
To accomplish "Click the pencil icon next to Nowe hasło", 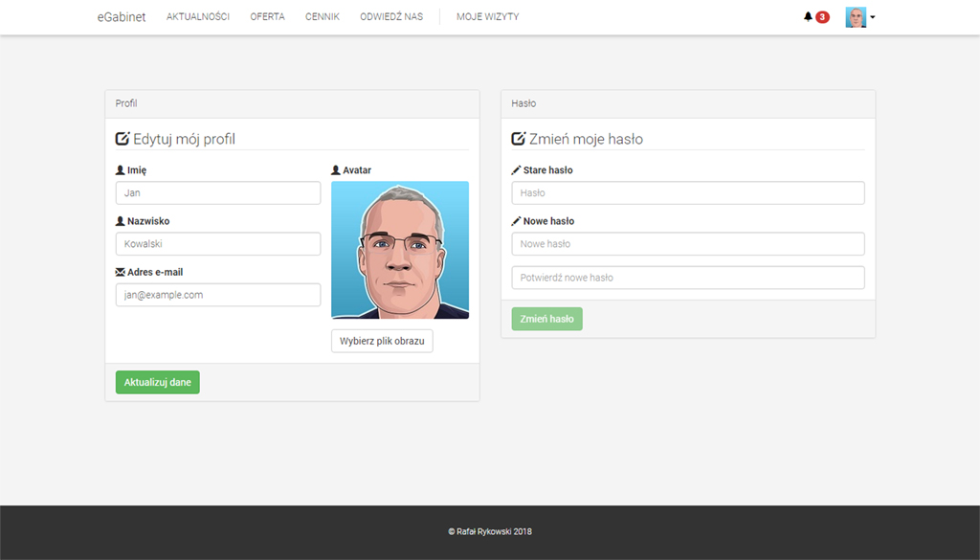I will click(x=516, y=221).
